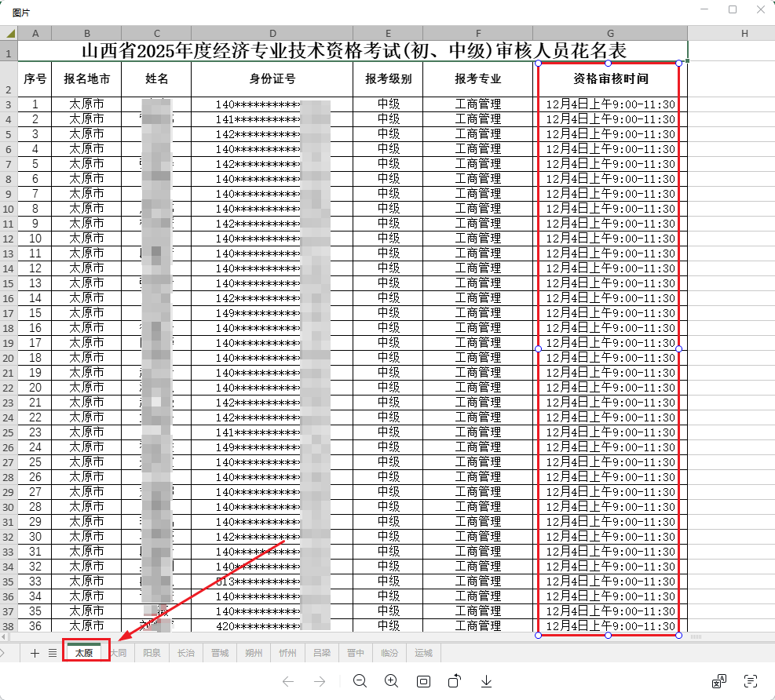Zoom out of the picture
The height and width of the screenshot is (700, 775).
pyautogui.click(x=360, y=681)
